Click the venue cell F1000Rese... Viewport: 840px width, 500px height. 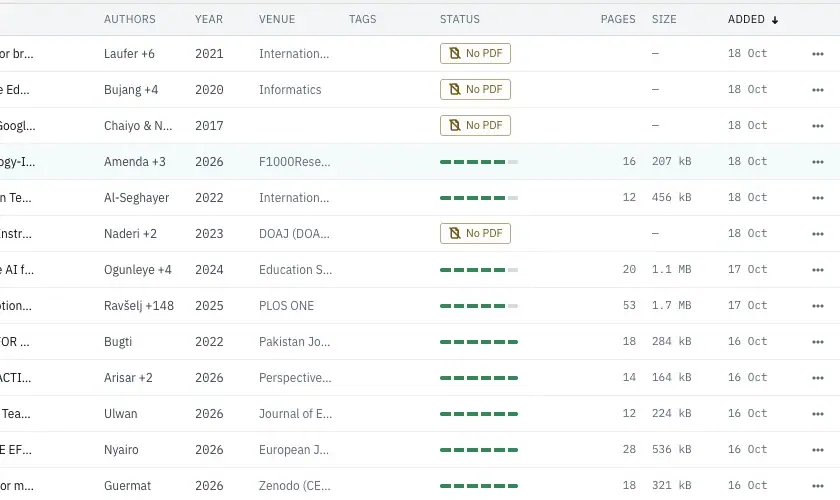295,161
